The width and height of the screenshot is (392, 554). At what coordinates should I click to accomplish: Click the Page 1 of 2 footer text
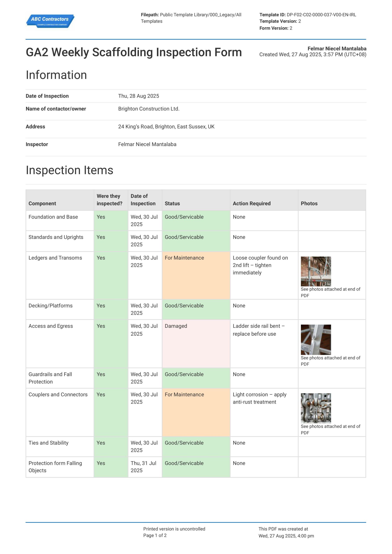point(155,535)
